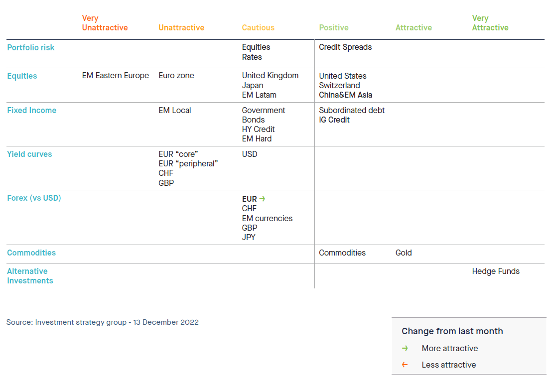Select the Credit Spreads entry
The width and height of the screenshot is (558, 392).
[345, 47]
